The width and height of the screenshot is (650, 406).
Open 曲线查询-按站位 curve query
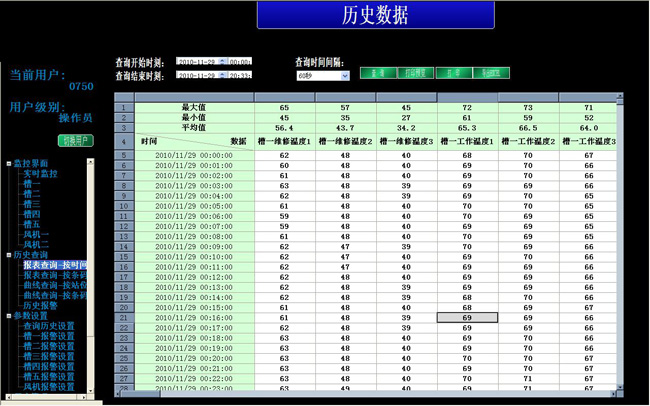point(55,285)
